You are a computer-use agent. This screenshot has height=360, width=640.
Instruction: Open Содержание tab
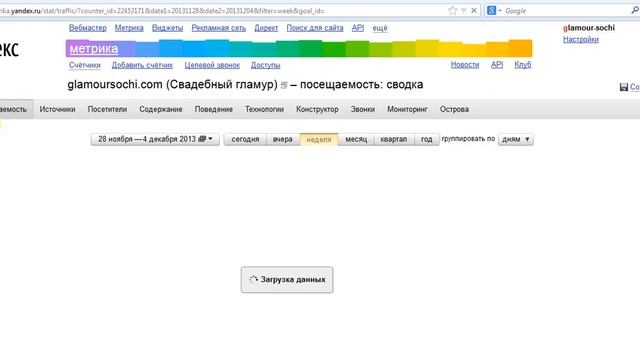point(161,109)
